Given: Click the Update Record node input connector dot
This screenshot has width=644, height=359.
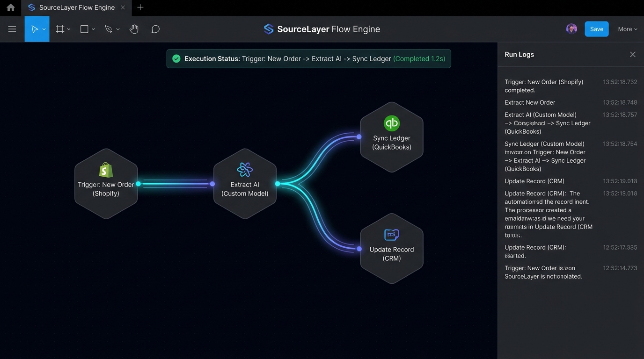Looking at the screenshot, I should pyautogui.click(x=359, y=249).
